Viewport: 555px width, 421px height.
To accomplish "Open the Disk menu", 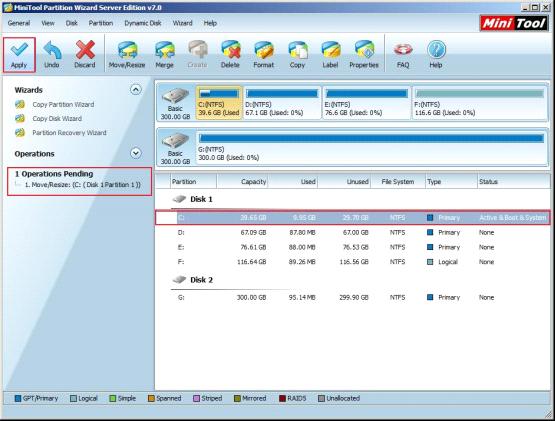I will pos(71,23).
